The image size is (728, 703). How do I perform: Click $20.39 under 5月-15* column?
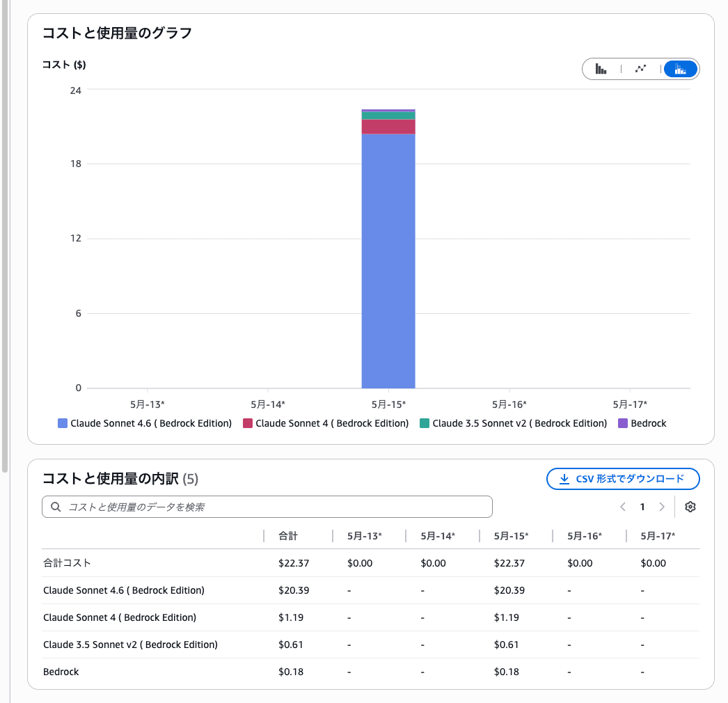pyautogui.click(x=509, y=590)
